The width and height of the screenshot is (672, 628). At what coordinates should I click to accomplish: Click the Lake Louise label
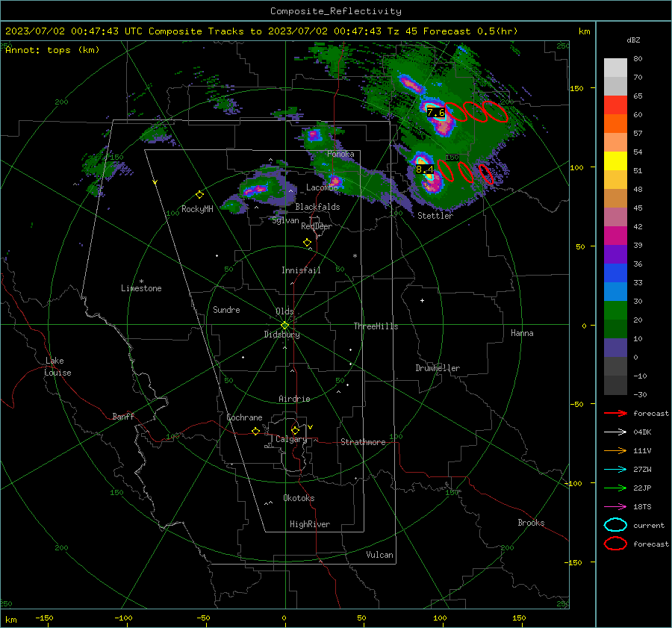tap(57, 367)
